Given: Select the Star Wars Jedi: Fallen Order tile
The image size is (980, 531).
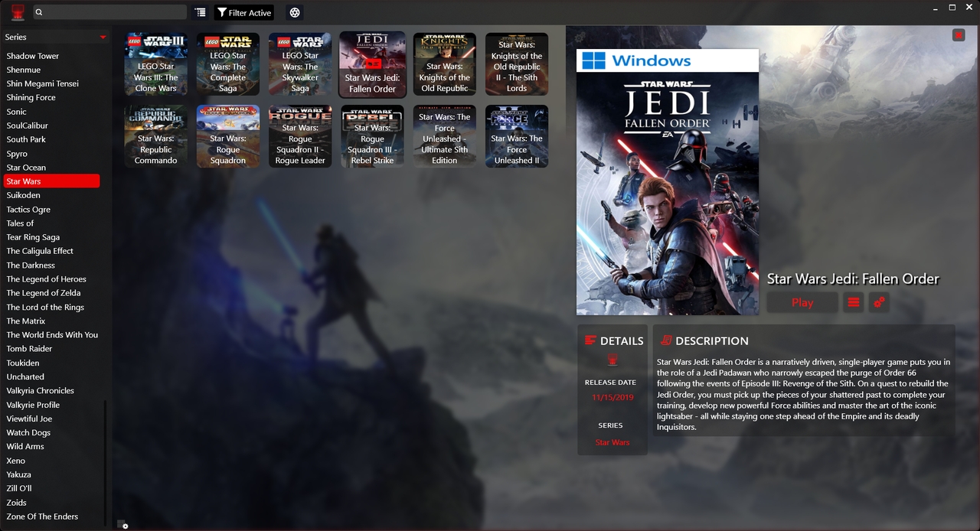Looking at the screenshot, I should tap(372, 64).
